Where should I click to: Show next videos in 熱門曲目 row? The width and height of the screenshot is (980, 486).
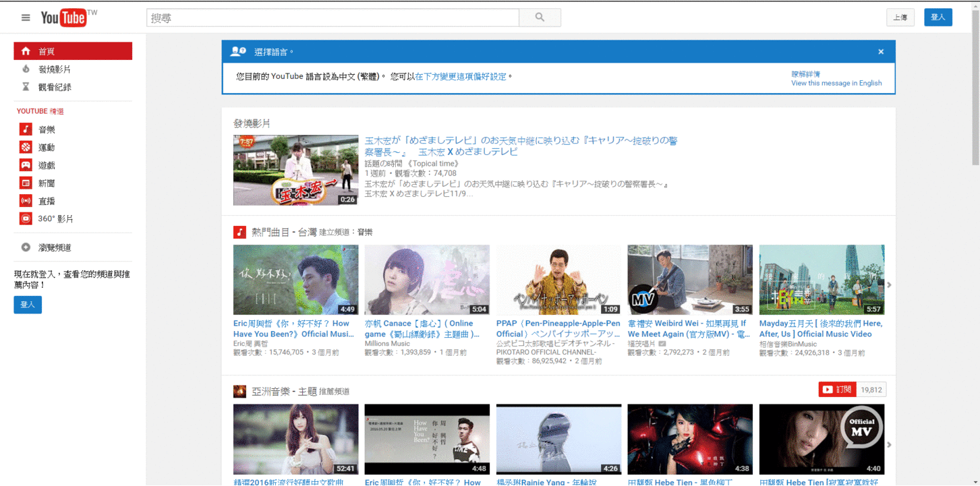pos(889,285)
